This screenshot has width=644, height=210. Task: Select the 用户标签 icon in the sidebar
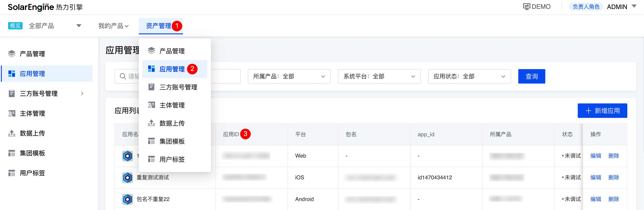click(x=12, y=173)
